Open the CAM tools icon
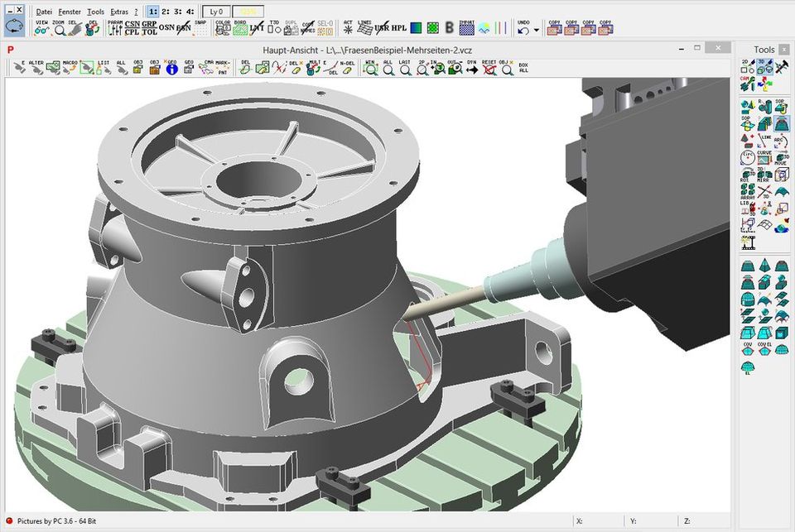795x532 pixels. [747, 84]
